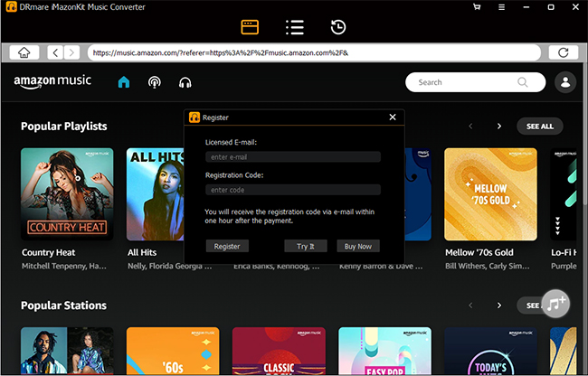This screenshot has width=588, height=376.
Task: Open the hamburger menu in title bar
Action: [x=501, y=6]
